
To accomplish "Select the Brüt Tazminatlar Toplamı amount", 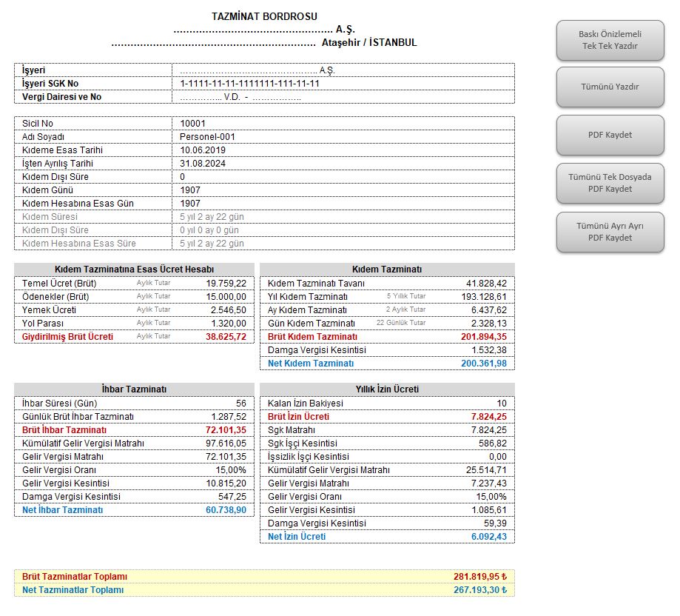I will [479, 577].
